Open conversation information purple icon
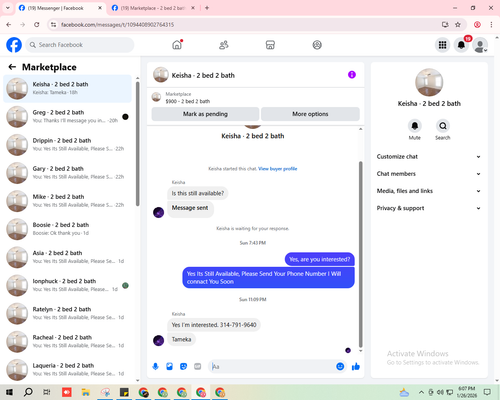 352,75
